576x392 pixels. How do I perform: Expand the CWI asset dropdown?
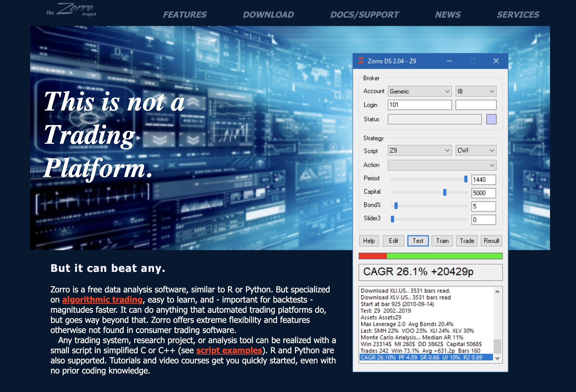476,151
